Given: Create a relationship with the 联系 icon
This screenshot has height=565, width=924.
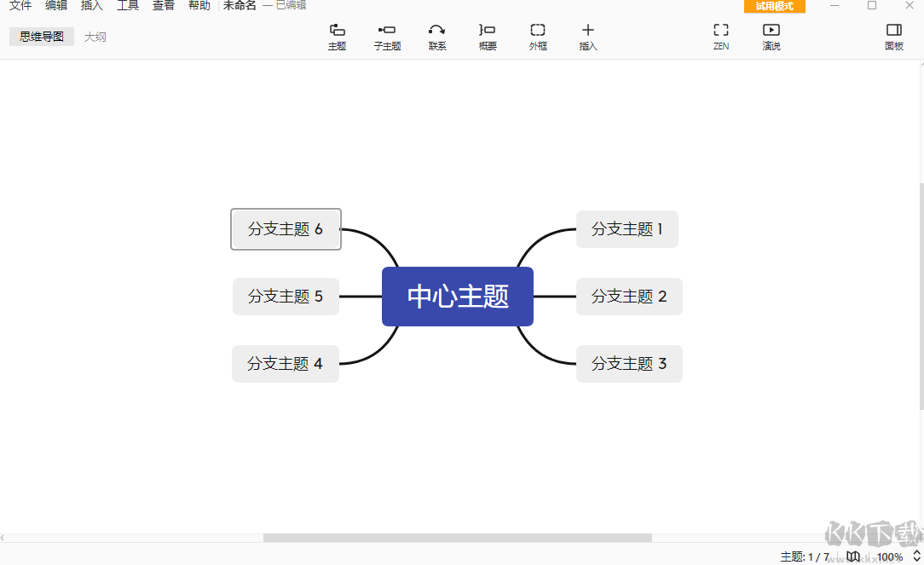Looking at the screenshot, I should click(437, 36).
